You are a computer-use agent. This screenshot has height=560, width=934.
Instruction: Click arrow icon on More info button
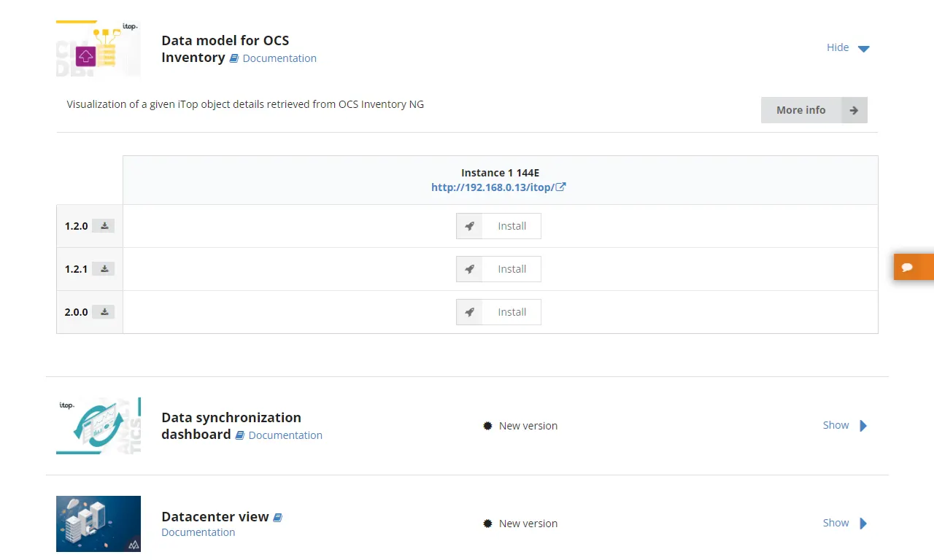(854, 110)
